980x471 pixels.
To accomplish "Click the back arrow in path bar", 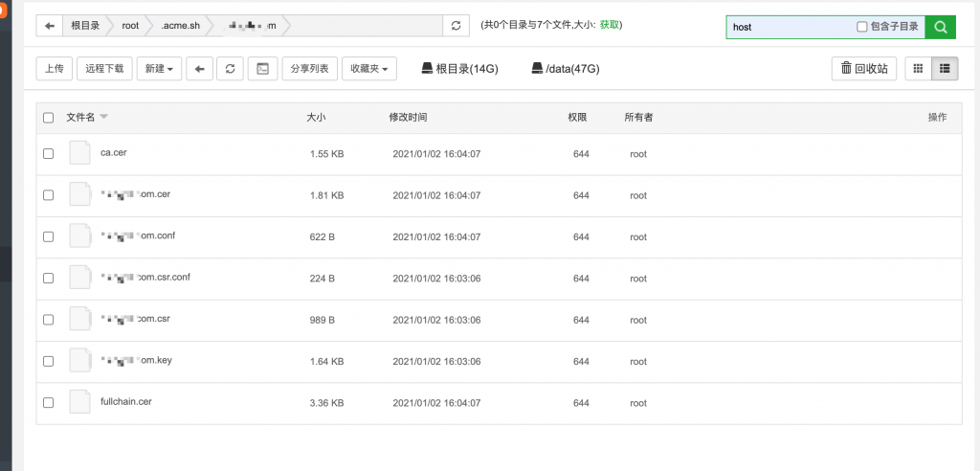I will point(50,26).
